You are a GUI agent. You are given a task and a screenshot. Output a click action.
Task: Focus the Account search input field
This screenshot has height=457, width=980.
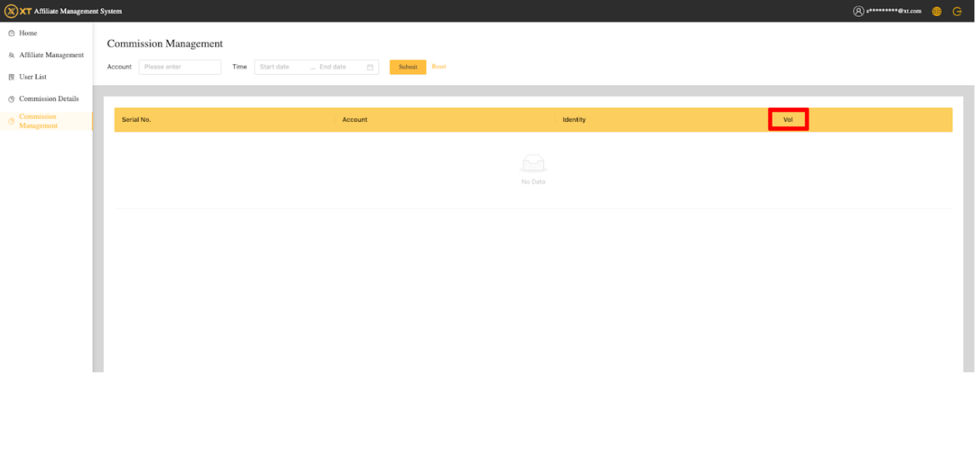pyautogui.click(x=180, y=67)
